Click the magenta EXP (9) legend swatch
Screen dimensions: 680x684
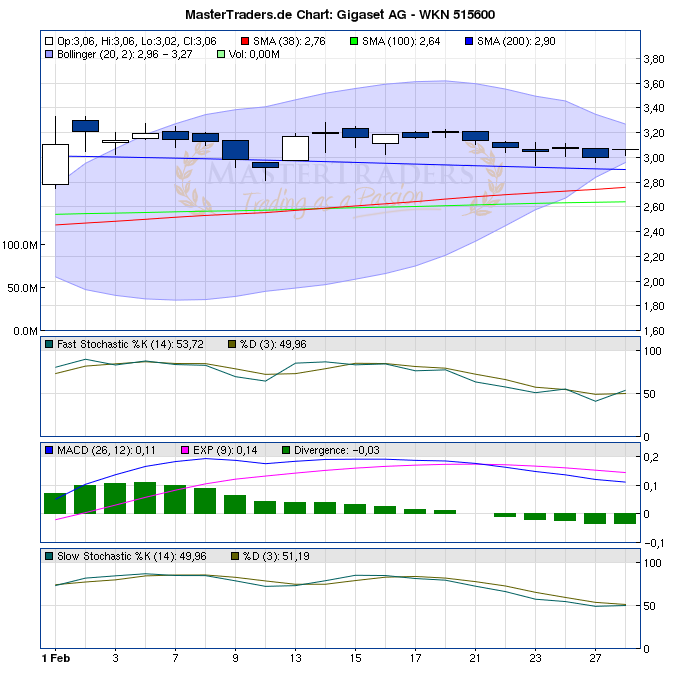pyautogui.click(x=185, y=450)
